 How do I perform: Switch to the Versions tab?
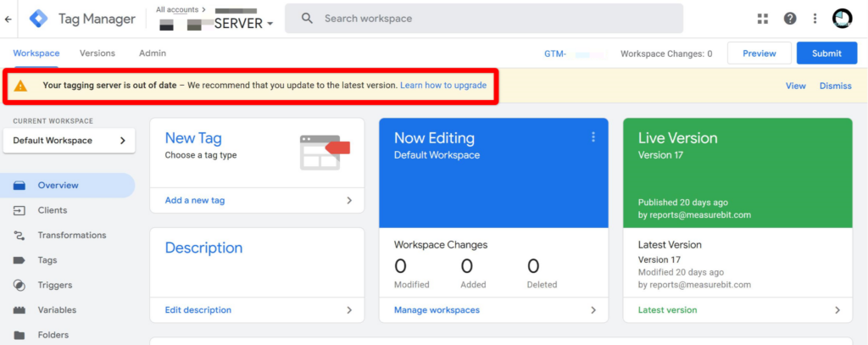point(97,53)
